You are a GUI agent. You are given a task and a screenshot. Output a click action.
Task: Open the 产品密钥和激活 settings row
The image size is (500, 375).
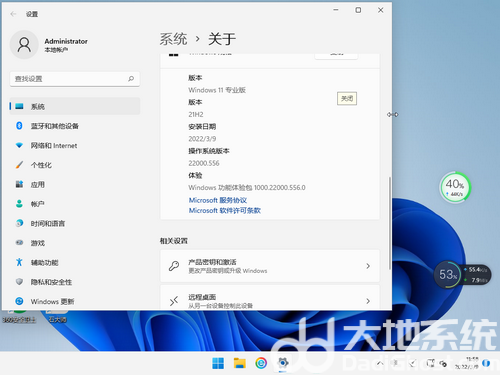tap(270, 266)
